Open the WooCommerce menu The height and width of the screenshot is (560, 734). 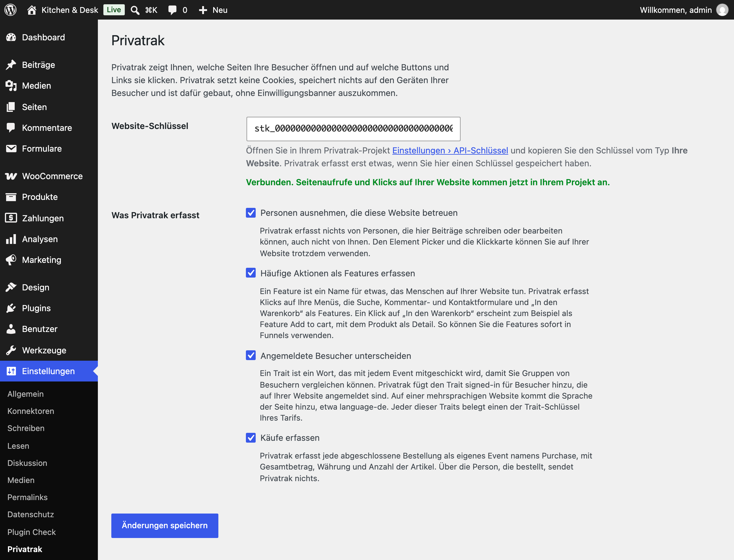click(x=49, y=176)
